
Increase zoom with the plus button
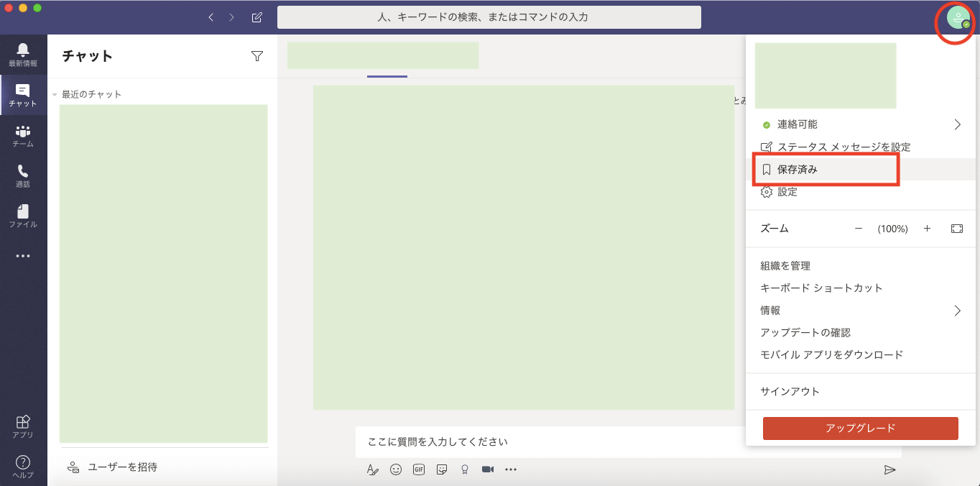point(928,229)
